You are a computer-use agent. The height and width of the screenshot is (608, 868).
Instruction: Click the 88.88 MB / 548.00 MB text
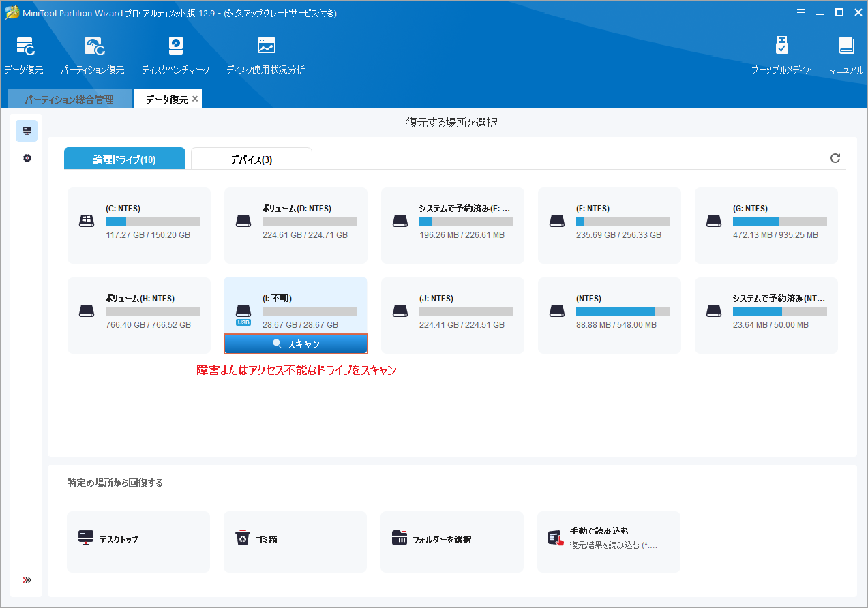616,325
